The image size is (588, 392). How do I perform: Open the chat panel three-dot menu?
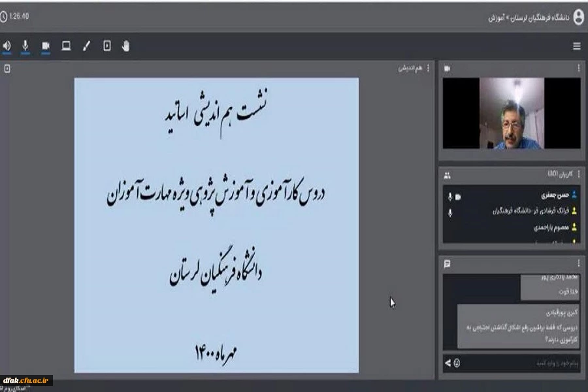[x=578, y=264]
